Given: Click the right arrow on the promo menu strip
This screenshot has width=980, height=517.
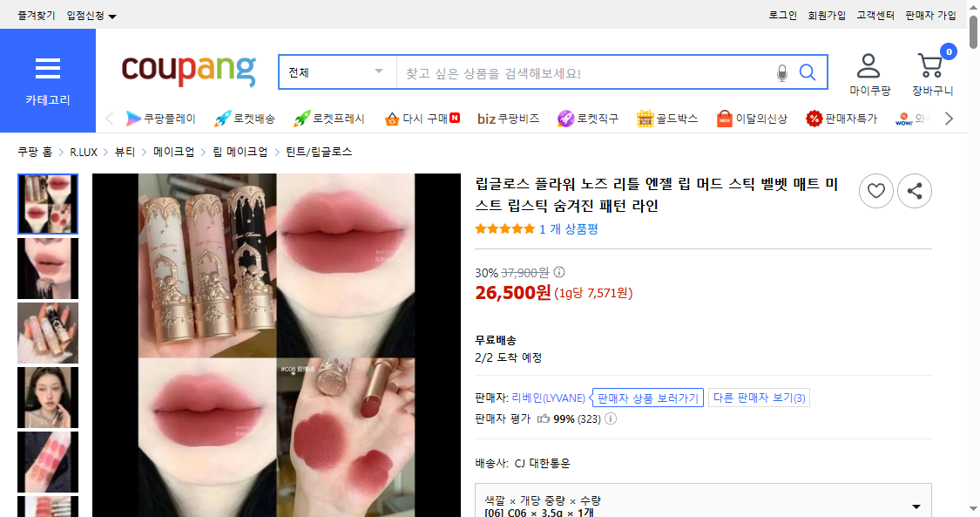Looking at the screenshot, I should click(950, 117).
